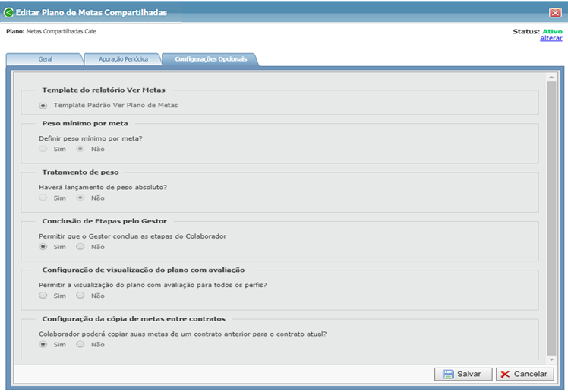Choose Não for Peso mínimo por meta

pos(80,149)
